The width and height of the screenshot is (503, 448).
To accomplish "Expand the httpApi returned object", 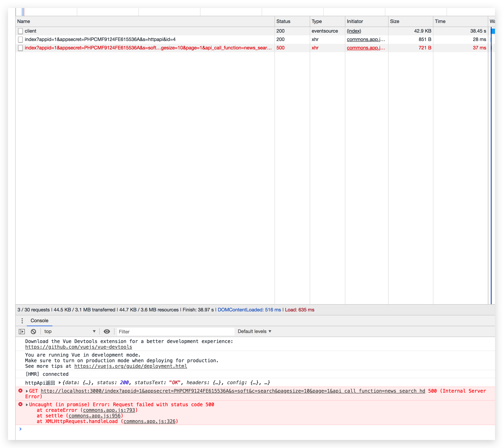I will pyautogui.click(x=60, y=383).
